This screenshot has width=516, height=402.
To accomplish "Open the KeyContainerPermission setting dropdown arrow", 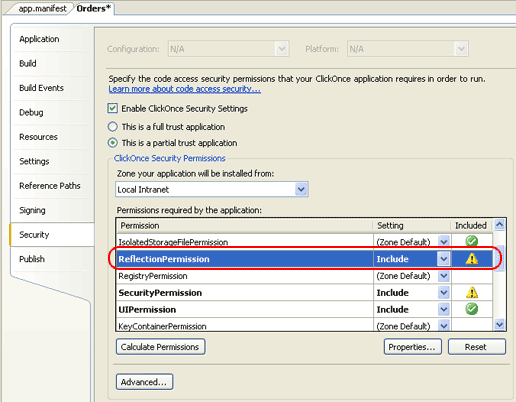I will pos(444,326).
